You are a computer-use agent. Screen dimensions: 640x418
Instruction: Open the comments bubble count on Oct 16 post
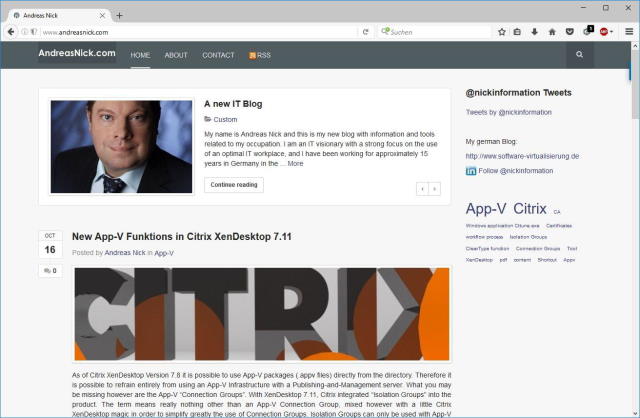(50, 271)
